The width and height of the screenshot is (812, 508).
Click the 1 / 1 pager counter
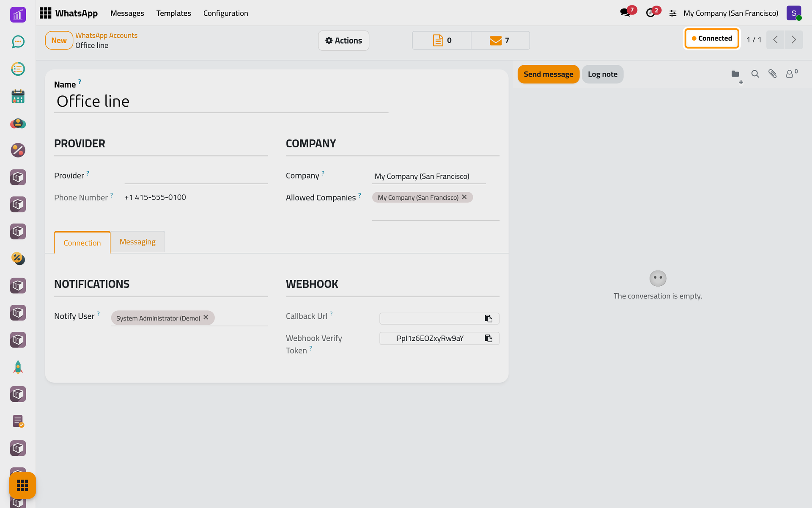754,40
